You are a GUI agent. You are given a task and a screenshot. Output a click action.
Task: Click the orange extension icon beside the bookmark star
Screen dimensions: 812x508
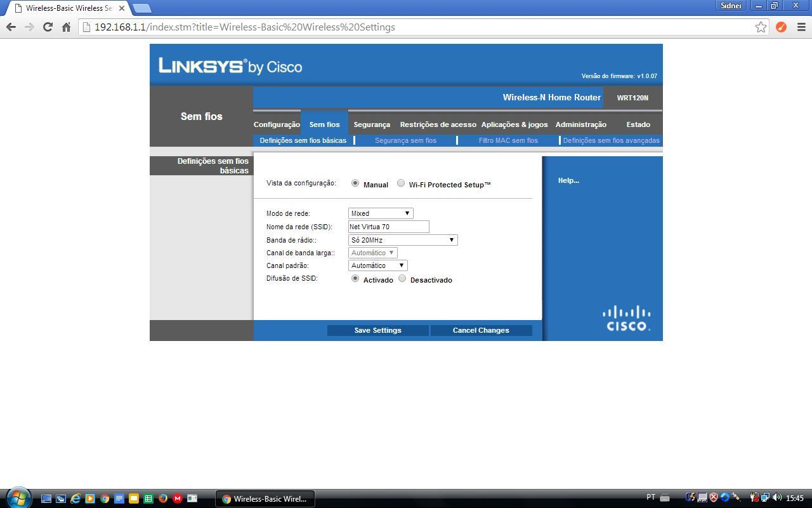click(x=781, y=27)
